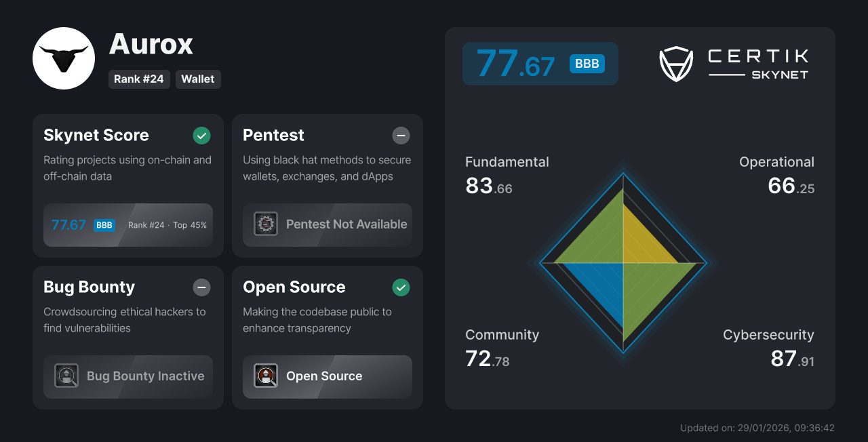The width and height of the screenshot is (868, 442).
Task: Select the Aurox bull logo
Action: click(64, 58)
